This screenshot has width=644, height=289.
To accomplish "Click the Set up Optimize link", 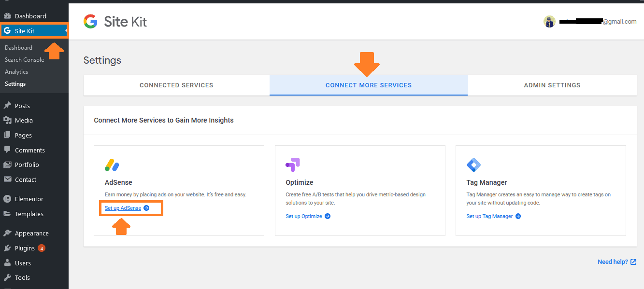I will coord(304,216).
